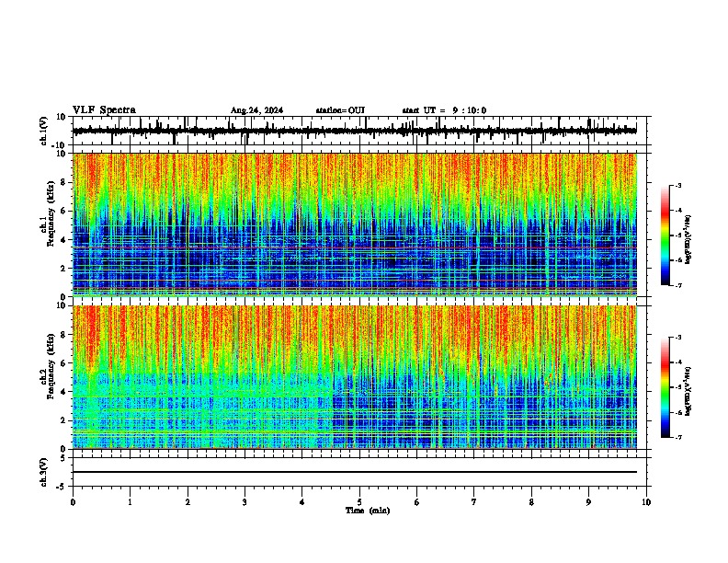Click inside the ch.1 spectrogram panel
Screen dimensions: 728x563
click(x=354, y=224)
